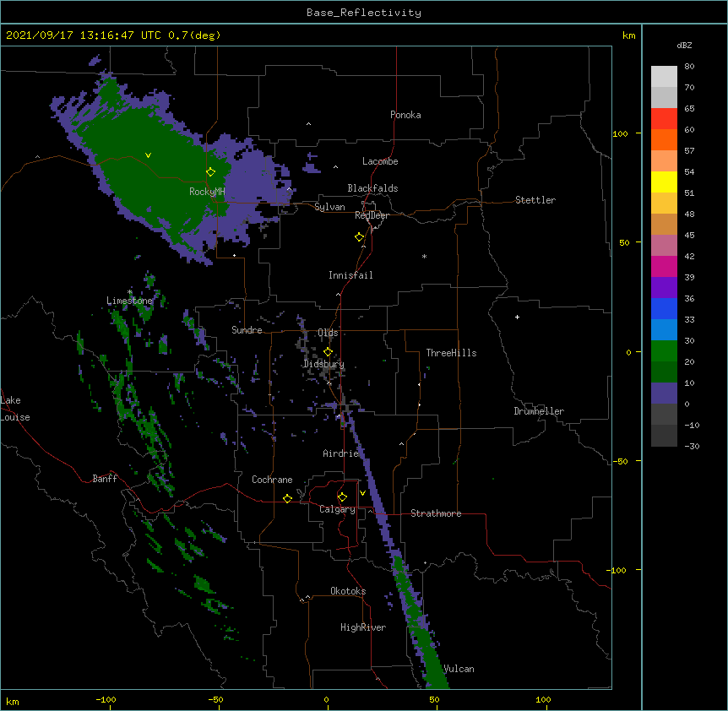Click the yellow V marker inside green echo
The image size is (728, 711).
[148, 155]
